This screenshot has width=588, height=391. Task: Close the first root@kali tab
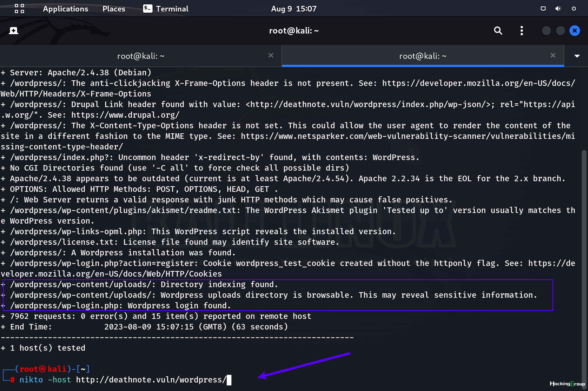(x=271, y=55)
